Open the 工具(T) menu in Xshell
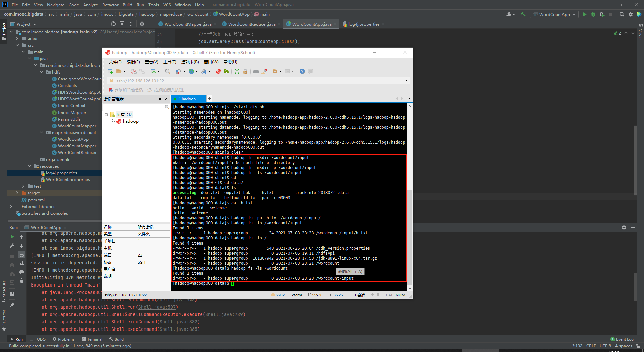644x352 pixels. pyautogui.click(x=170, y=62)
